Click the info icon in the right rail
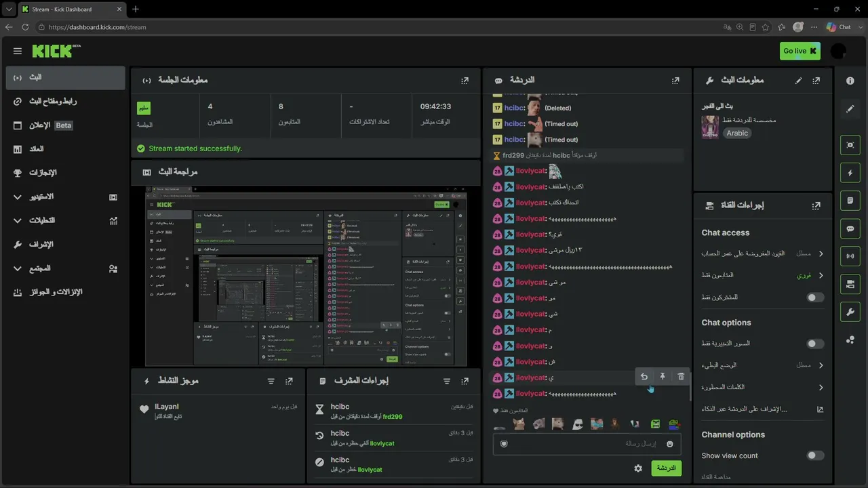 850,81
